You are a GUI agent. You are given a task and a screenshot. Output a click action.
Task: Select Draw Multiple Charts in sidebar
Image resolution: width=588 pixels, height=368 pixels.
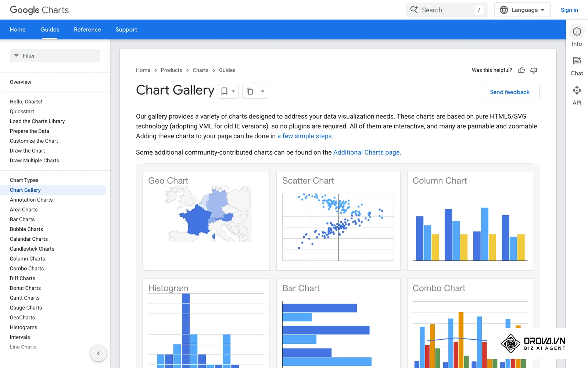pos(35,160)
